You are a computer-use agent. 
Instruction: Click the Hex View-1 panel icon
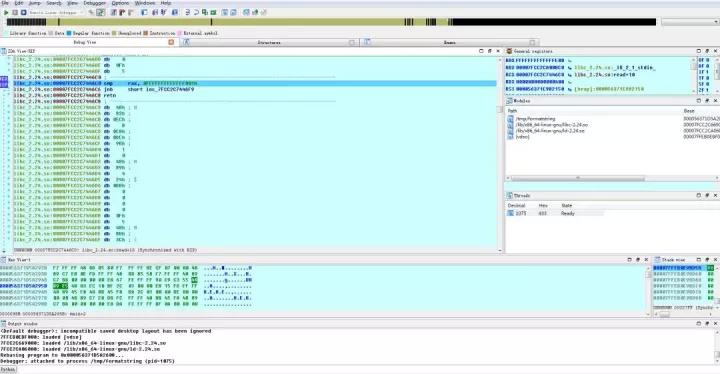coord(3,260)
